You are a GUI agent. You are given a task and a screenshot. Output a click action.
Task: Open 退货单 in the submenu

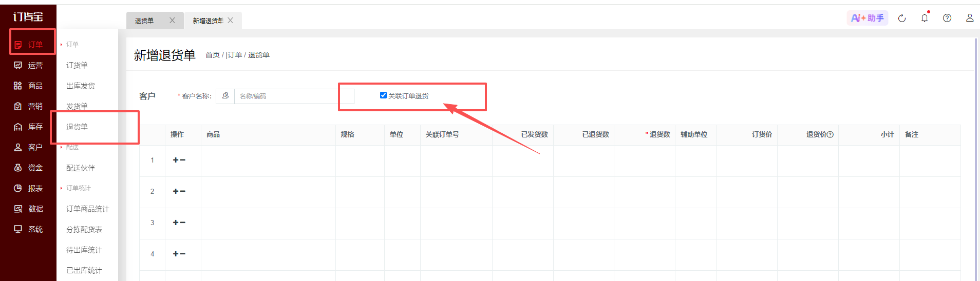pyautogui.click(x=77, y=127)
